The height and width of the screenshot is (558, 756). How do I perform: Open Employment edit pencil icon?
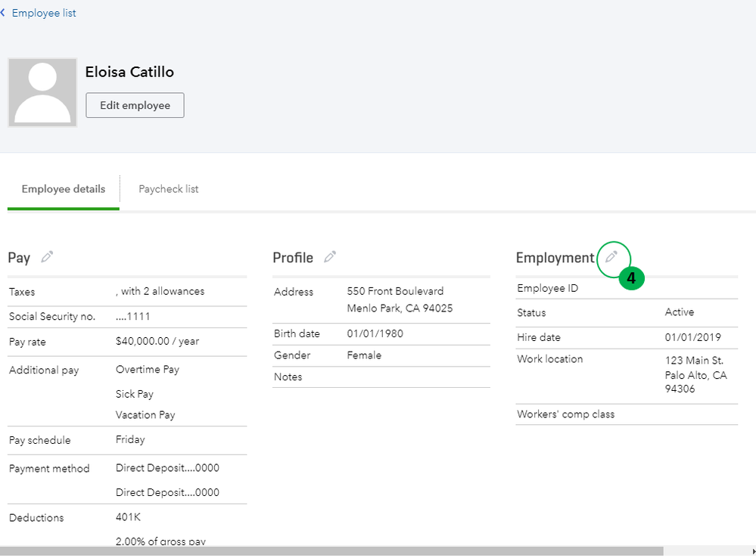click(x=611, y=257)
